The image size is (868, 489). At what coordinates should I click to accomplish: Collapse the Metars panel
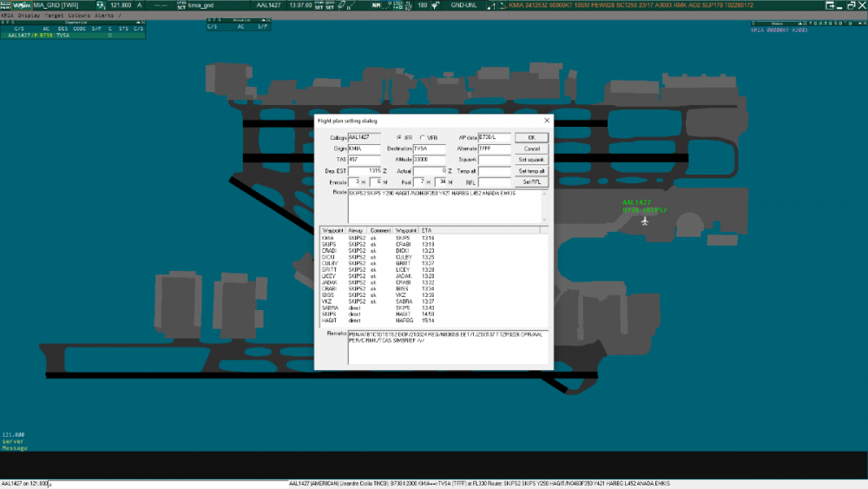click(x=800, y=23)
